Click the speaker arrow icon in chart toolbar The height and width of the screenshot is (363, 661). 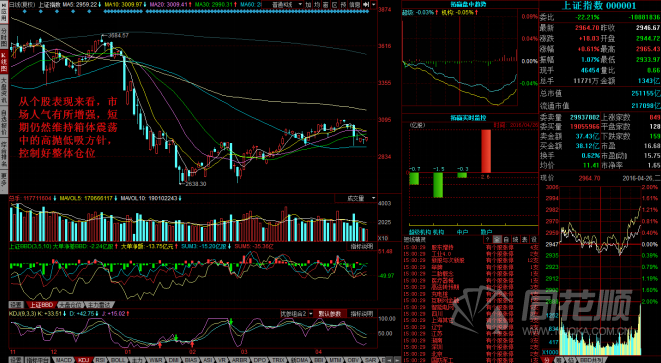point(366,4)
